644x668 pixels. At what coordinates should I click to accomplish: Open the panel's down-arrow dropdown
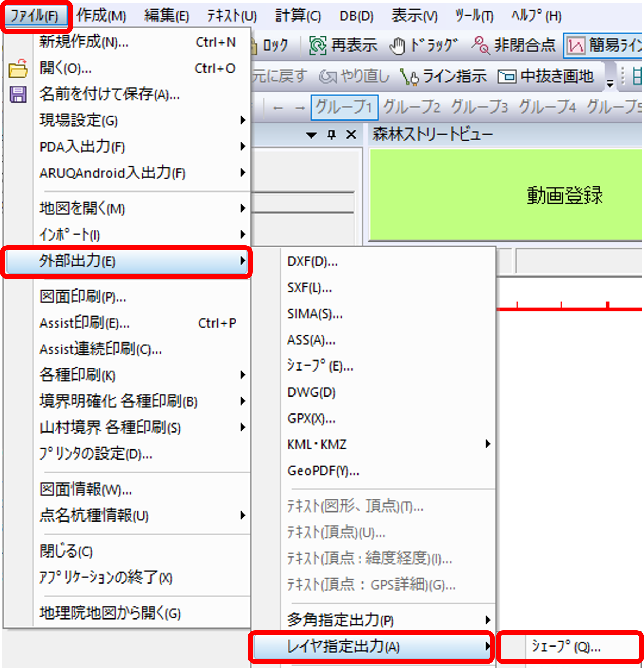pyautogui.click(x=311, y=135)
